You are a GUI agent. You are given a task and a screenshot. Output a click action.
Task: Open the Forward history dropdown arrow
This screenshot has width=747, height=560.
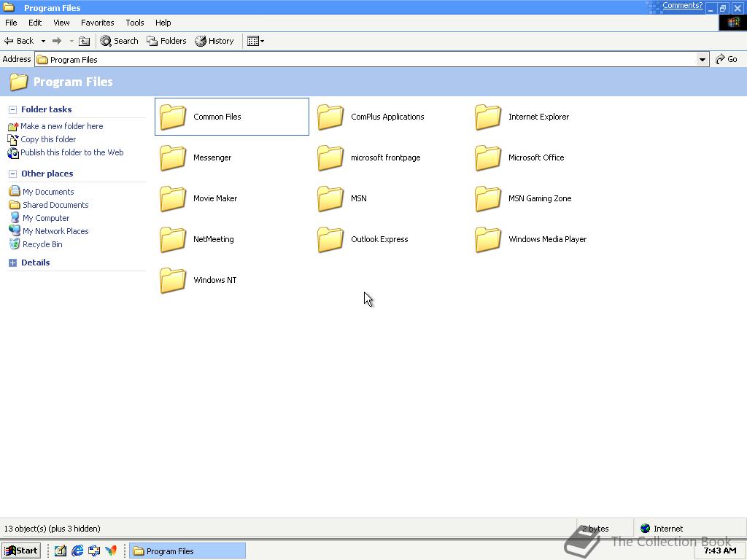[71, 41]
